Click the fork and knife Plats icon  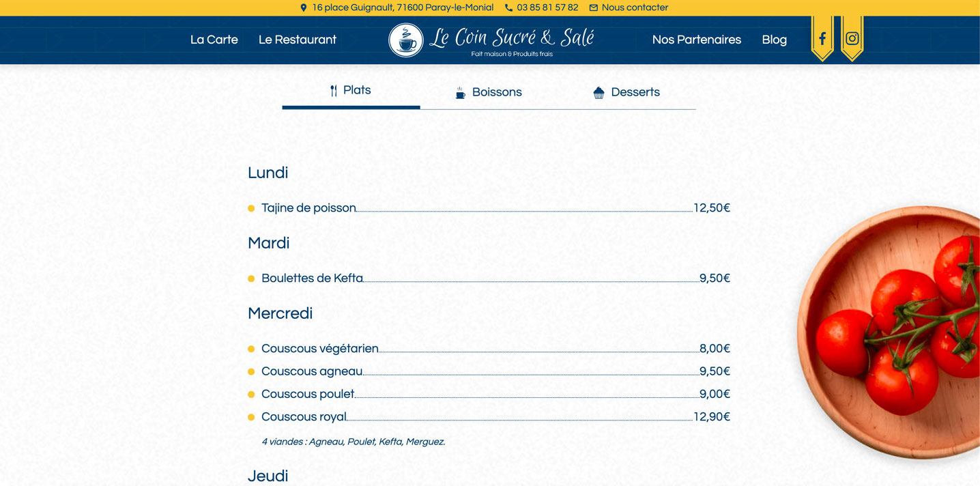point(334,91)
